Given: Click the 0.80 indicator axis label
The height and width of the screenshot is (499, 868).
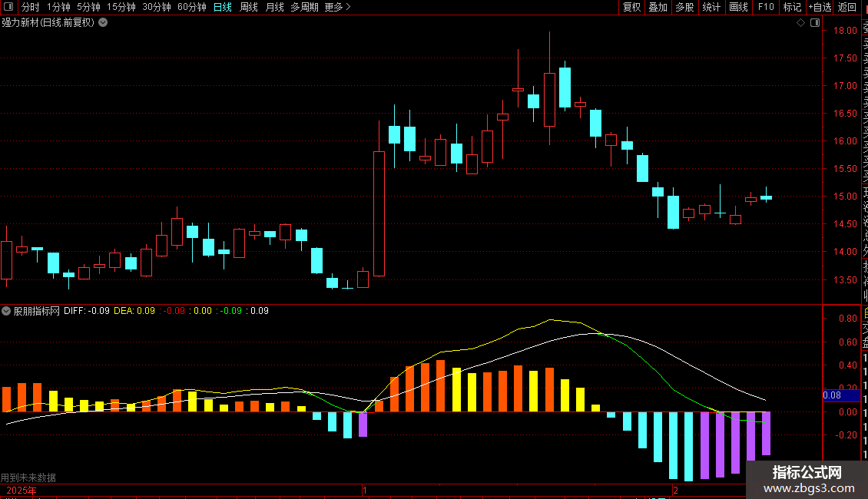Looking at the screenshot, I should click(x=847, y=319).
